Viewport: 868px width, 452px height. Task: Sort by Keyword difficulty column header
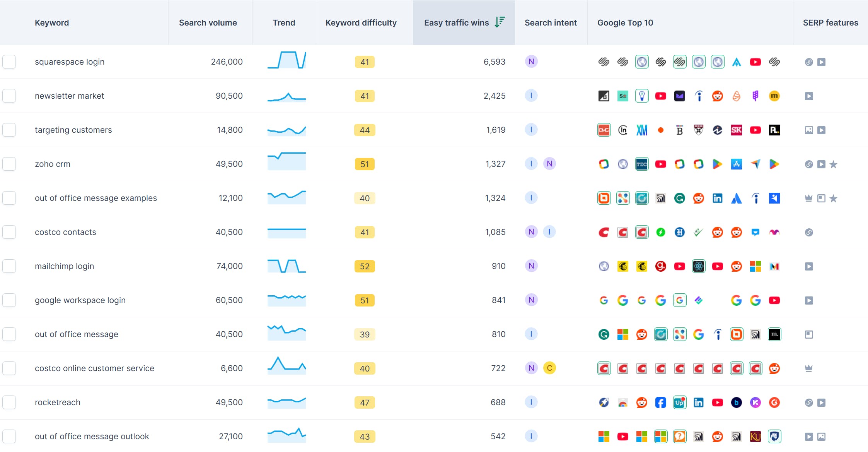(361, 22)
